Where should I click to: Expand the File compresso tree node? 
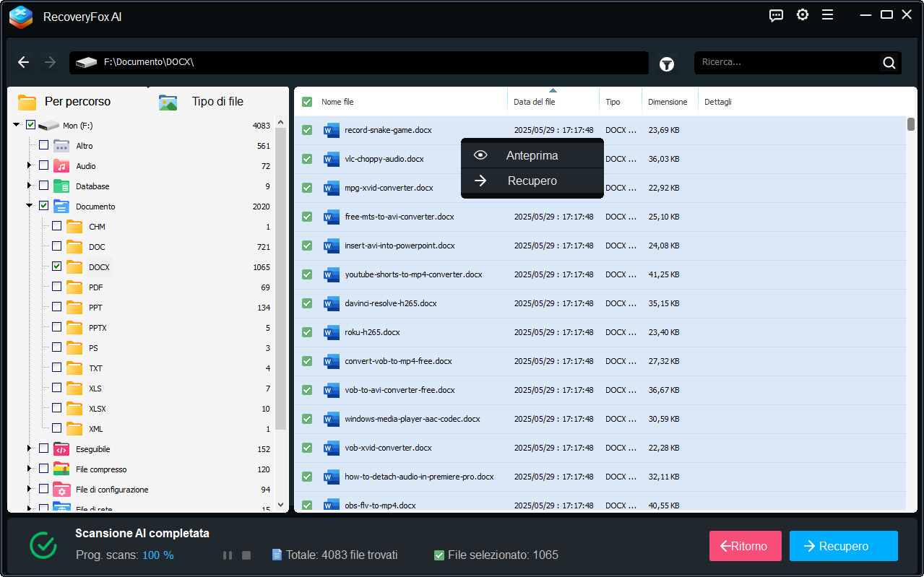(x=30, y=469)
